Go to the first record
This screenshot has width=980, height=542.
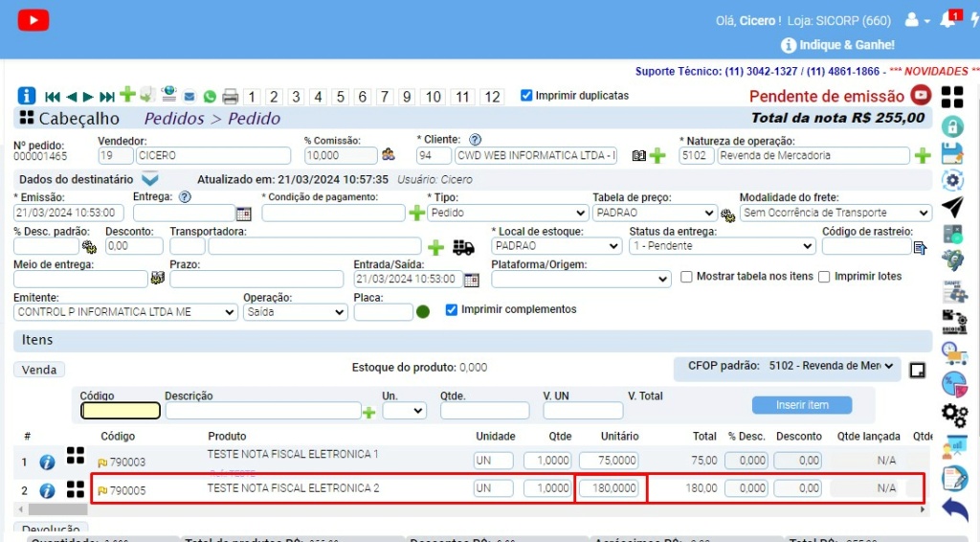pos(53,97)
